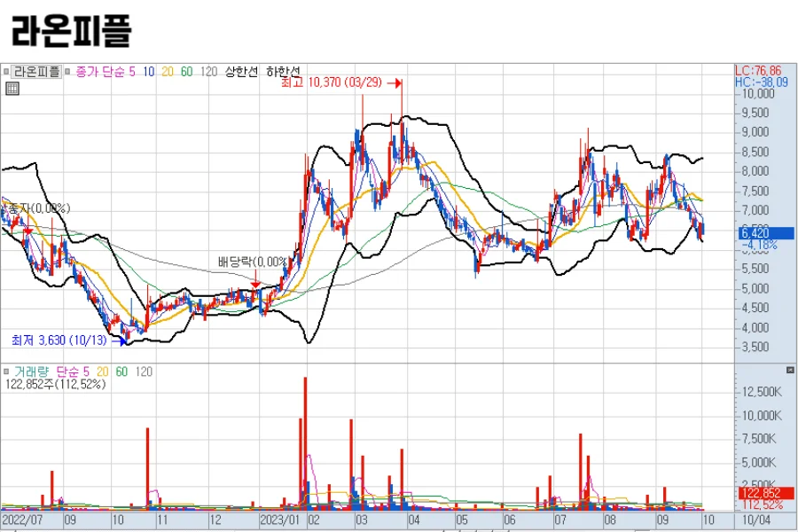Click the red arrow beside 최고 10,370
798x532 pixels.
click(395, 83)
